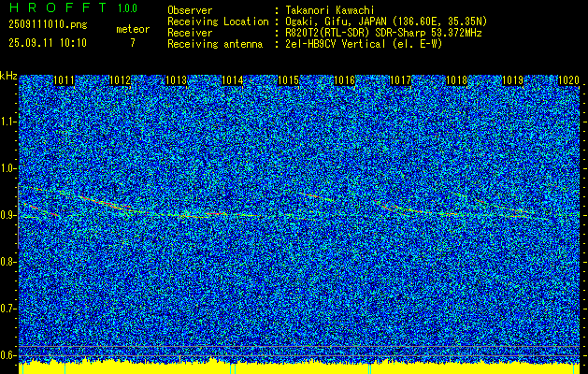Click the 0.6 frequency axis label
This screenshot has width=588, height=374.
pos(7,355)
